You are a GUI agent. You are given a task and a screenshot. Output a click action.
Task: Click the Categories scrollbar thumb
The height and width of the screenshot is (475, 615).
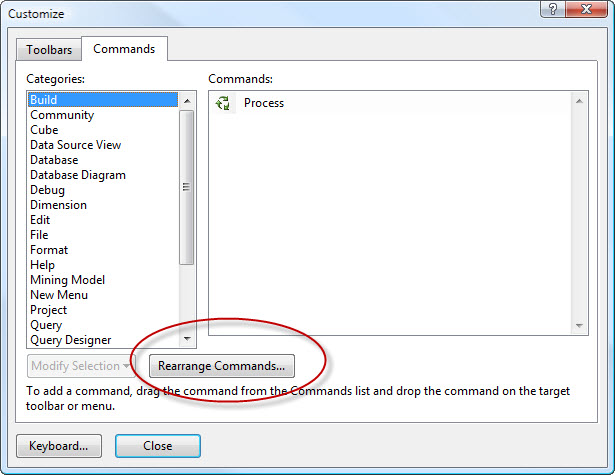point(187,187)
